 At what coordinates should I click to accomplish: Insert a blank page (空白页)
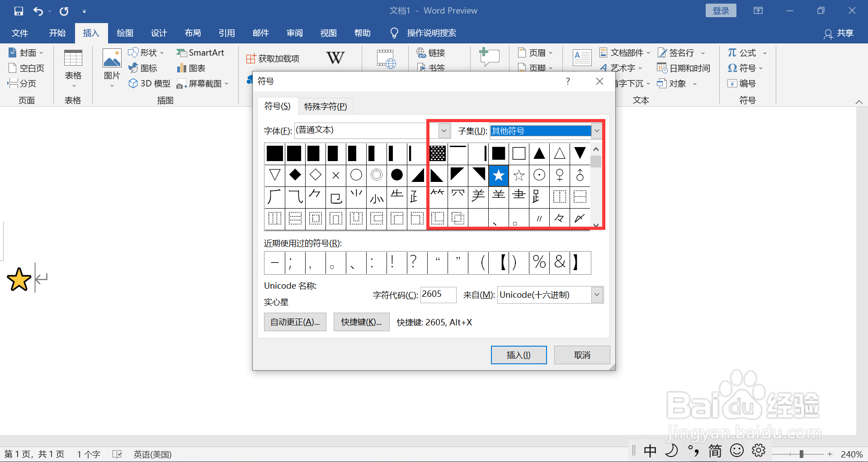pos(26,68)
